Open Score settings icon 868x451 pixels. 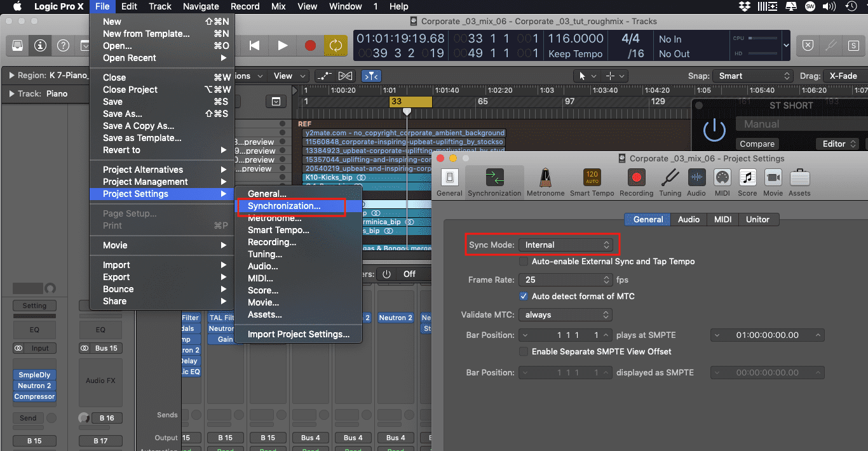click(x=747, y=182)
